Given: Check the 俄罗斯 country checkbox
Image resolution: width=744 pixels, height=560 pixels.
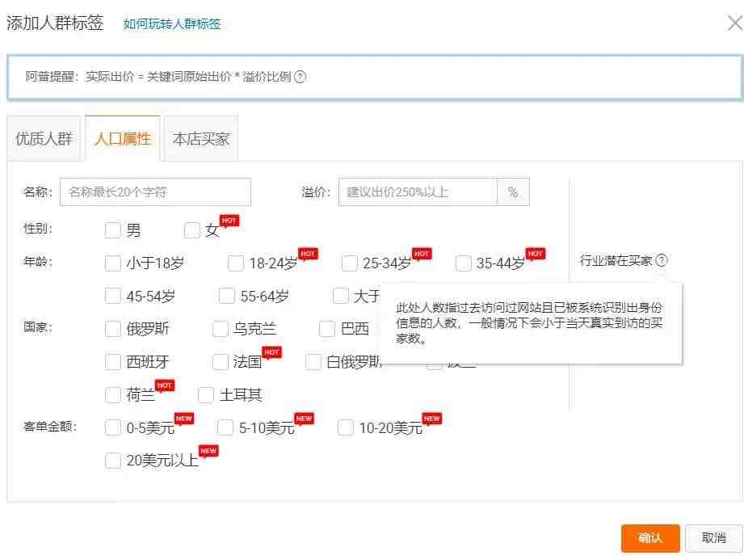Looking at the screenshot, I should point(113,329).
